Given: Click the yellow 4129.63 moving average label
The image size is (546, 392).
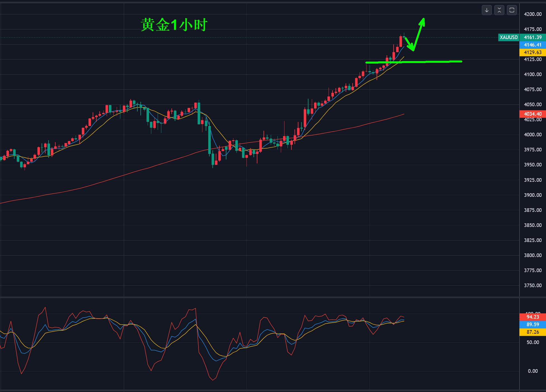Looking at the screenshot, I should click(x=533, y=52).
